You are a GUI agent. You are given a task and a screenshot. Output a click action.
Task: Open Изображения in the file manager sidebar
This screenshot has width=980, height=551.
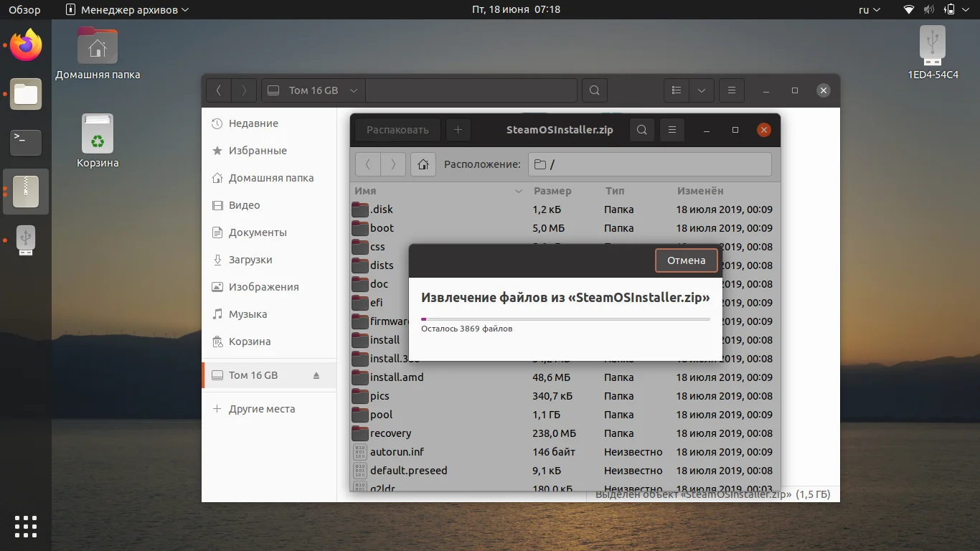coord(269,287)
